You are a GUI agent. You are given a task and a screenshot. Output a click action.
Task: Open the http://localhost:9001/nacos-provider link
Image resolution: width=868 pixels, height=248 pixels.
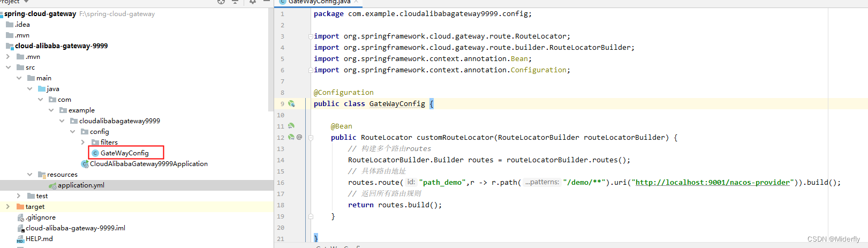click(712, 183)
